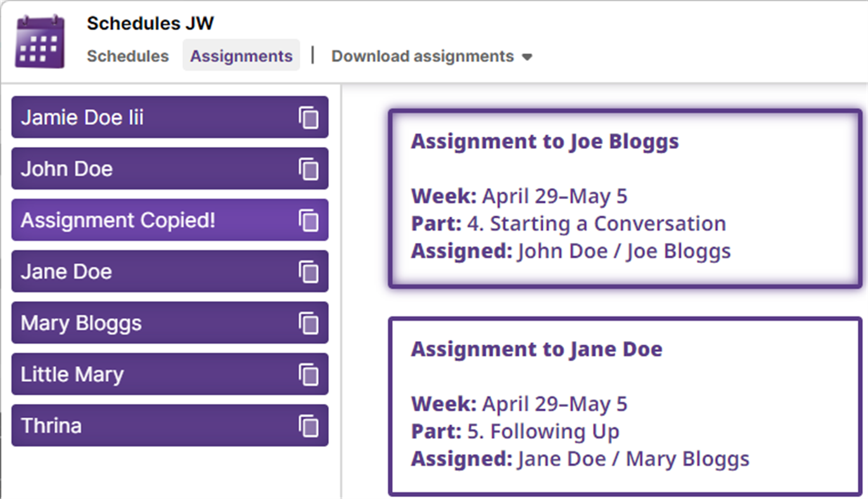
Task: Click the Download assignments caret arrow
Action: click(527, 57)
